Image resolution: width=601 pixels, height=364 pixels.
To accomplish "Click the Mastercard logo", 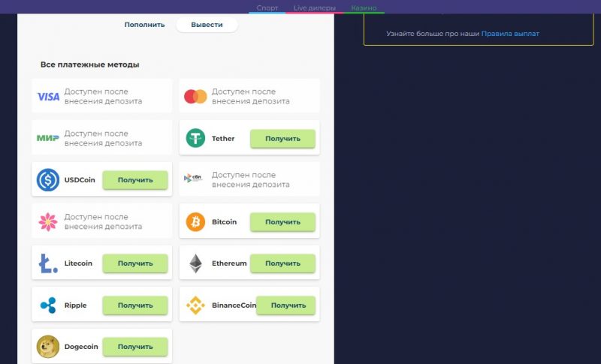I will [x=195, y=97].
